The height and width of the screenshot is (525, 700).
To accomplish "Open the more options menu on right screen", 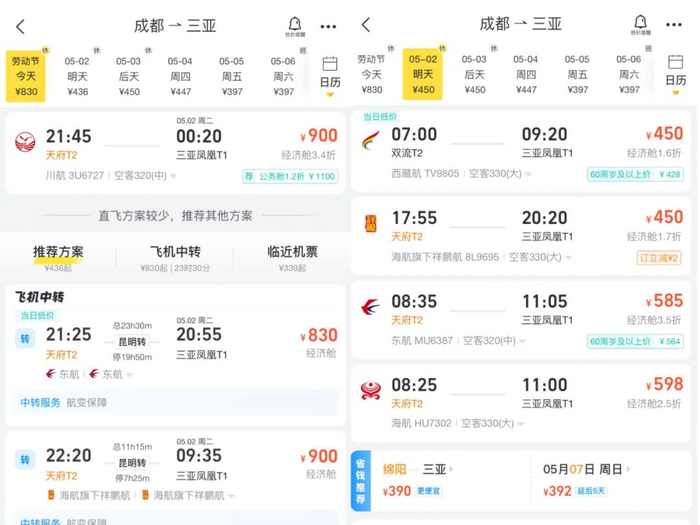I will [674, 25].
